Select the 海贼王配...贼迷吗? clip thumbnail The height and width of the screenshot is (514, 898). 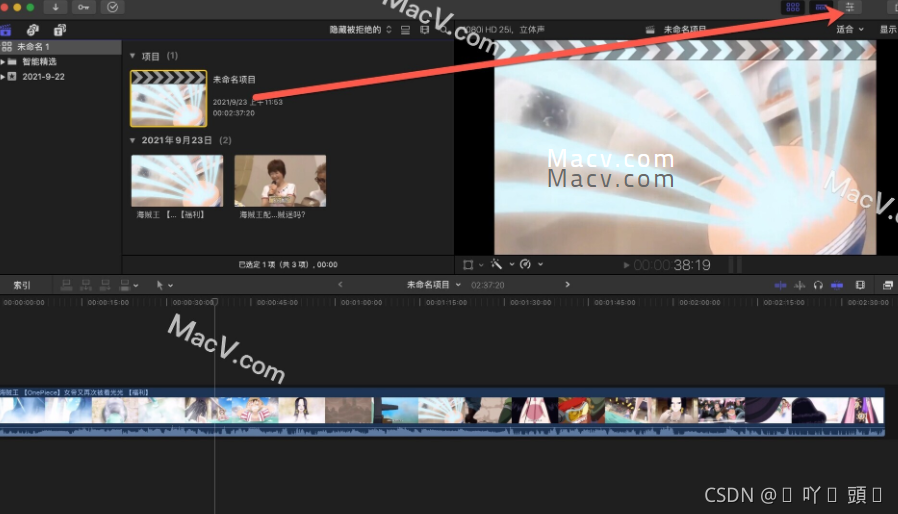(280, 181)
